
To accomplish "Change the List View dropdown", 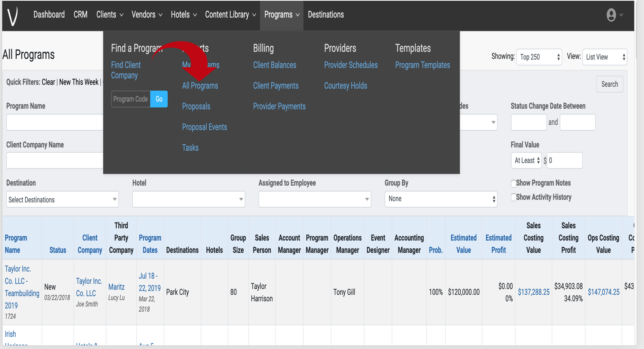I will click(x=605, y=57).
